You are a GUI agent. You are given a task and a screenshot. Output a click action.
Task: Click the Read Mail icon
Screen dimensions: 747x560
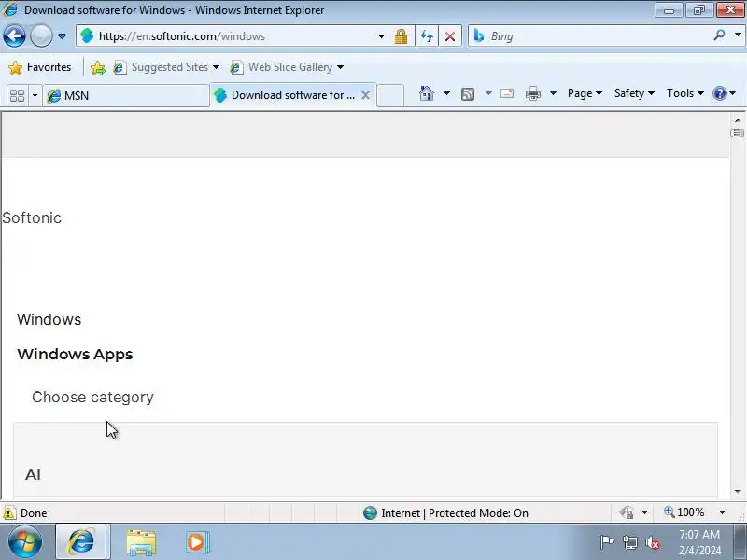click(x=507, y=93)
